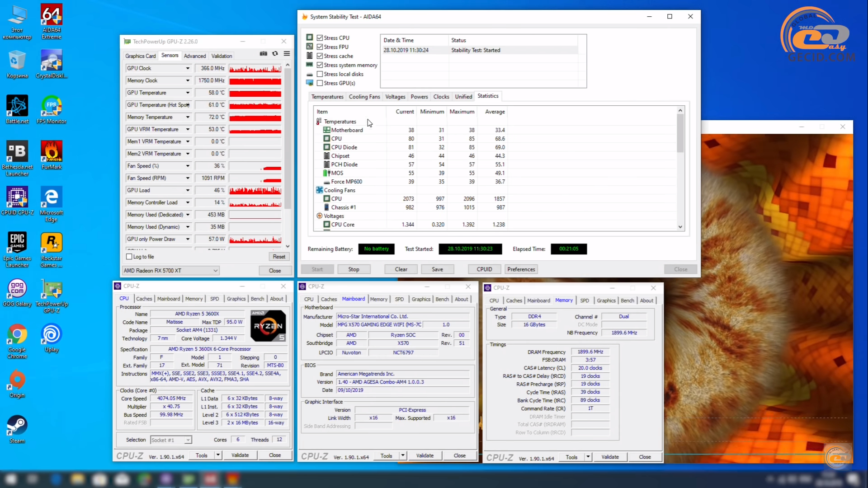
Task: Click Clear button in stability test
Action: (x=401, y=269)
